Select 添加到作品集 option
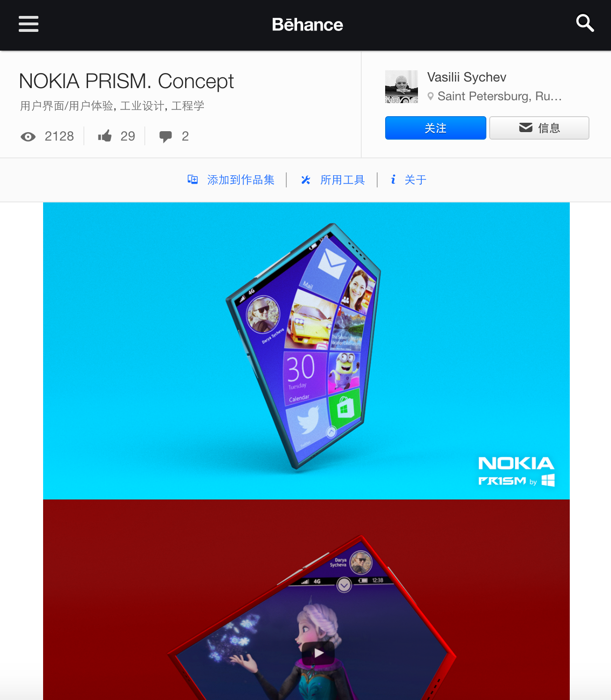Screen dimensions: 611x700 click(241, 180)
